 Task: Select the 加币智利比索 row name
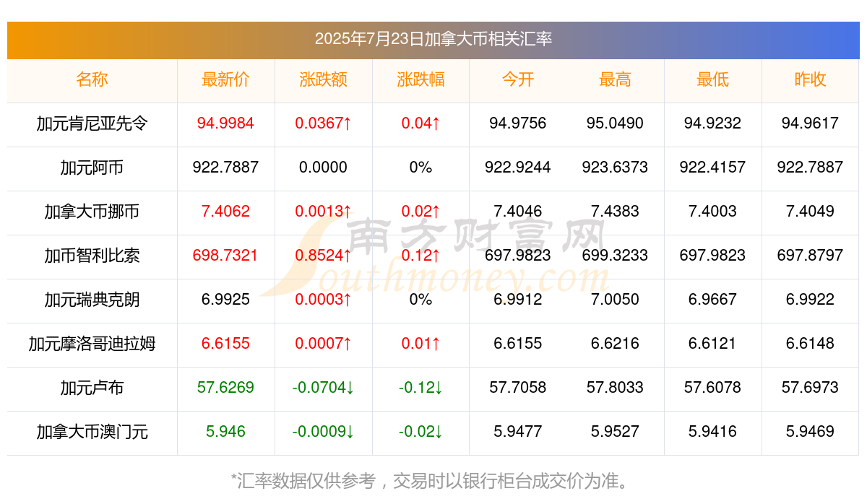tap(92, 256)
